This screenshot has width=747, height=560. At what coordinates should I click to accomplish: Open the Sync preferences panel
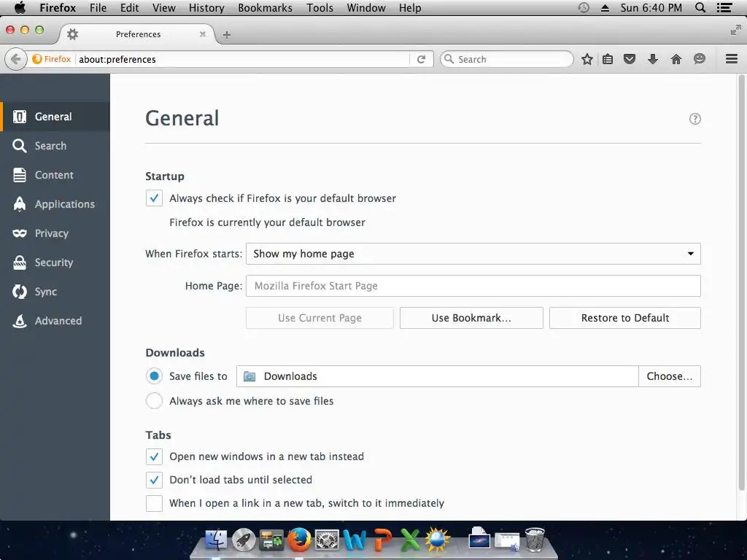tap(55, 292)
